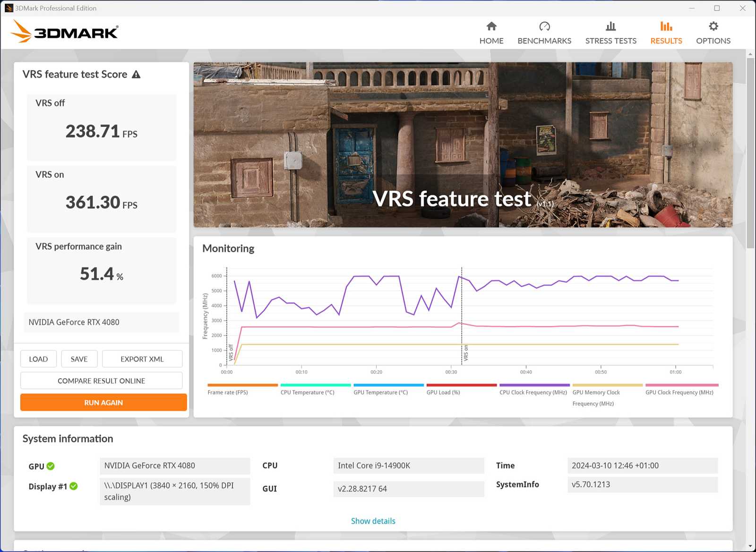
Task: Go to HOME tab label
Action: coord(491,41)
